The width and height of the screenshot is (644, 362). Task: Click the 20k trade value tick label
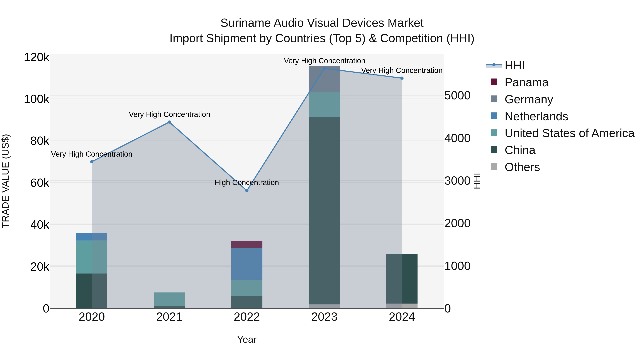click(x=40, y=267)
